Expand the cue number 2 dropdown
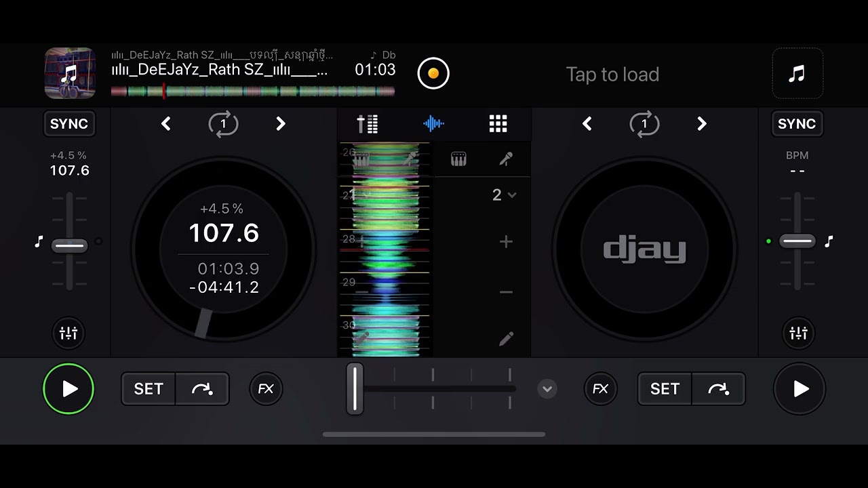Image resolution: width=868 pixels, height=488 pixels. (504, 195)
